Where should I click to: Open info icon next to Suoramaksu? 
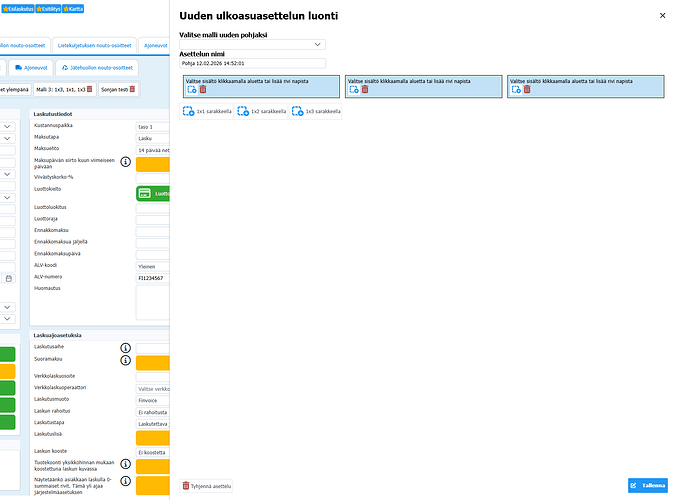pyautogui.click(x=126, y=360)
